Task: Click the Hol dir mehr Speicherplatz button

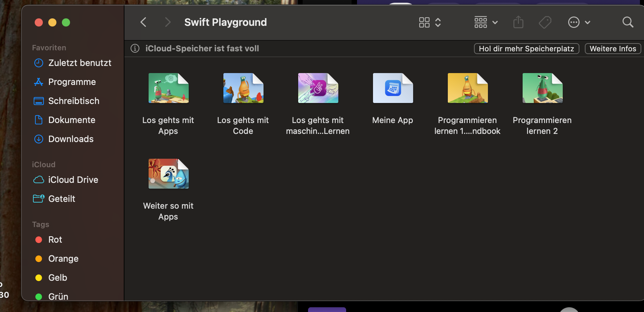Action: (526, 49)
